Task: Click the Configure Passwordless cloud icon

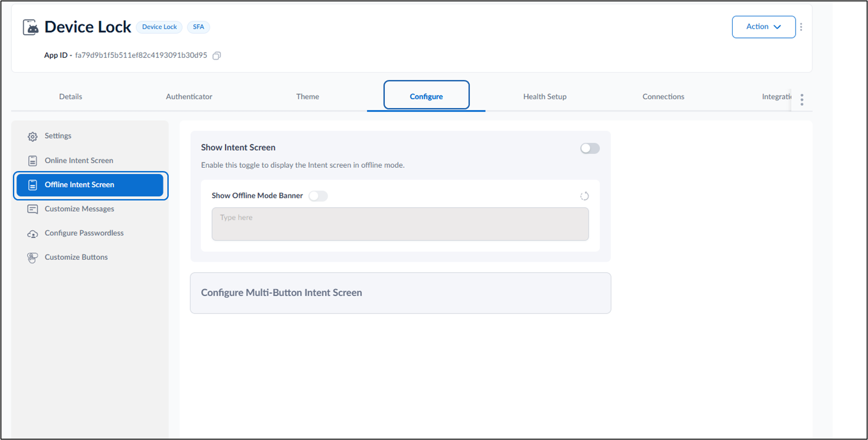Action: [33, 234]
